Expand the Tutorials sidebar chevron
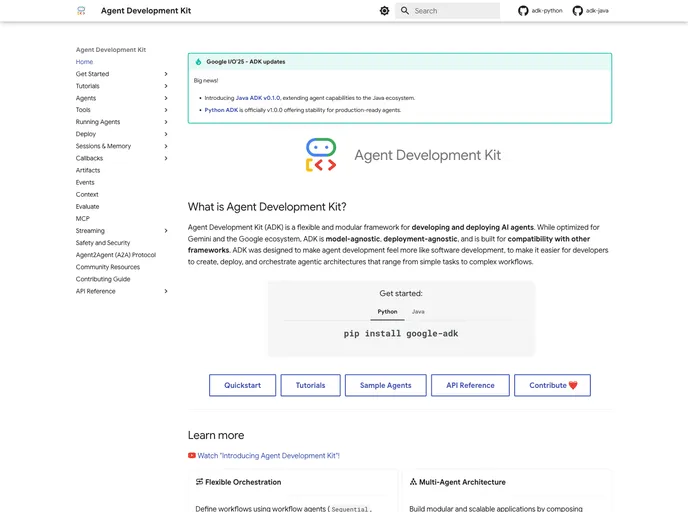Viewport: 688px width, 512px height. [x=166, y=86]
